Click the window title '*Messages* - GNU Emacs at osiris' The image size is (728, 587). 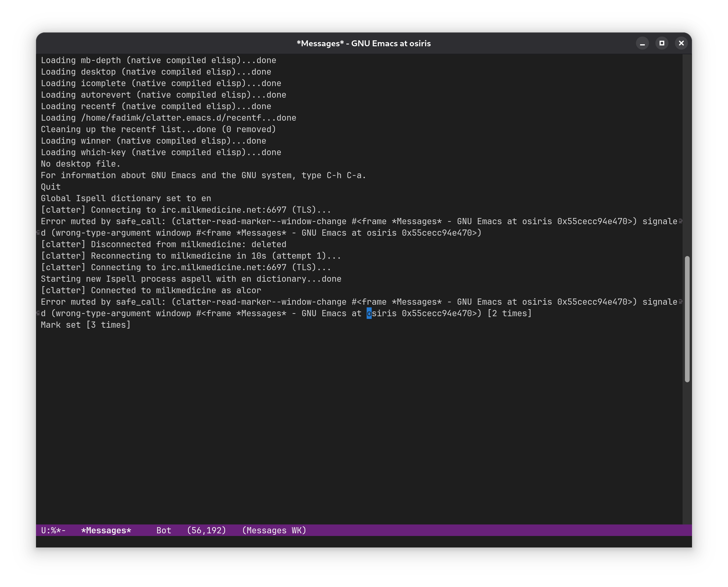(x=363, y=43)
